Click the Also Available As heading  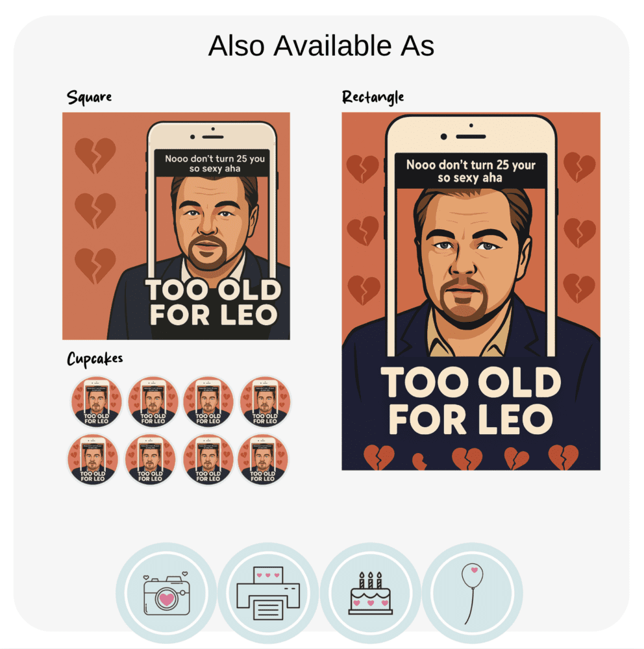321,45
